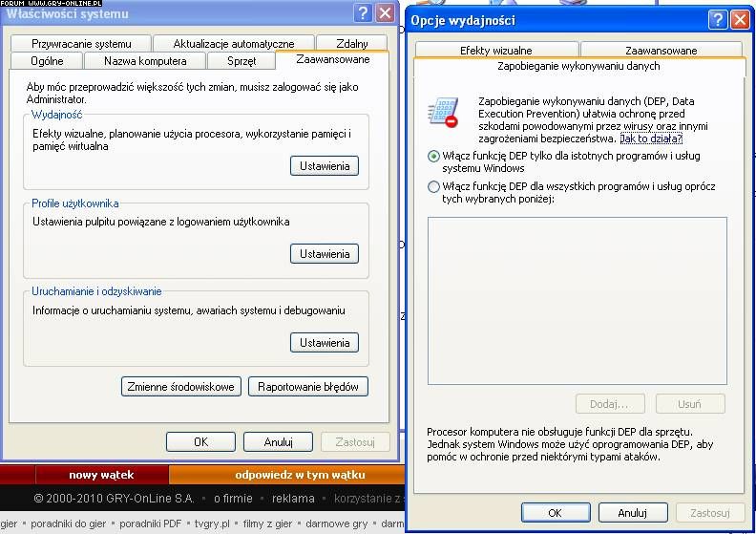Open the 'Jak to działa?' link
Image resolution: width=756 pixels, height=534 pixels.
point(651,139)
